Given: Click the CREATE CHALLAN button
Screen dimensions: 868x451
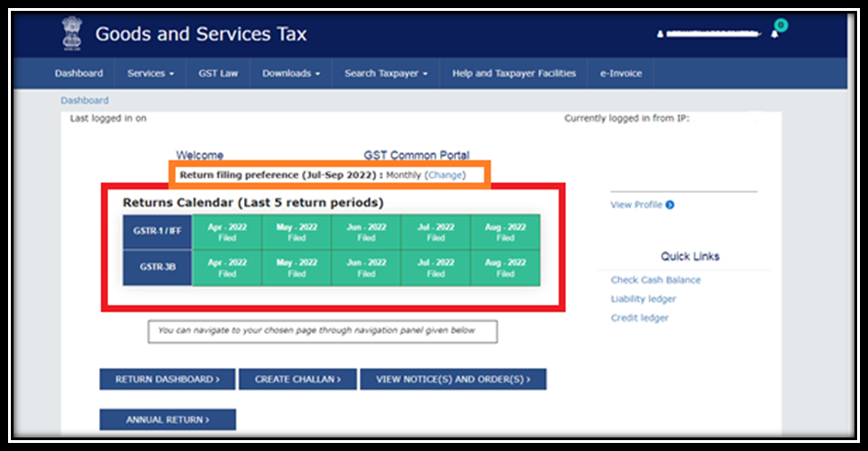Looking at the screenshot, I should (x=297, y=379).
